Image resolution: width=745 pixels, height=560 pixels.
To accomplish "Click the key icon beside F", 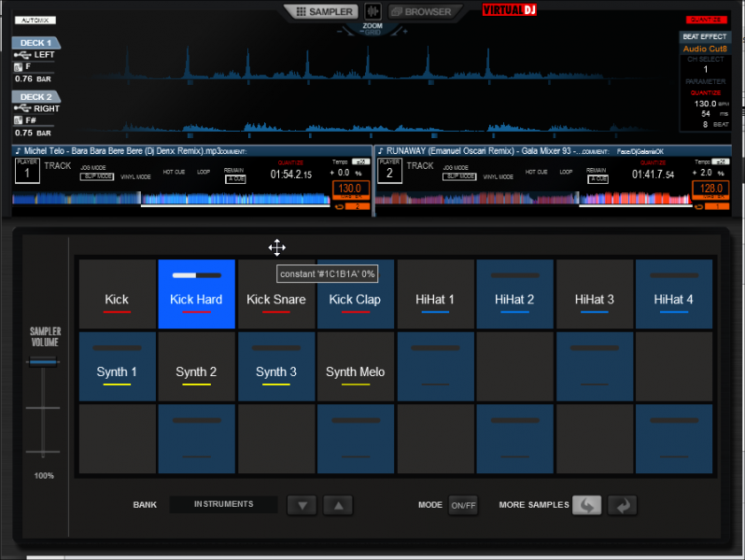I will [x=18, y=67].
